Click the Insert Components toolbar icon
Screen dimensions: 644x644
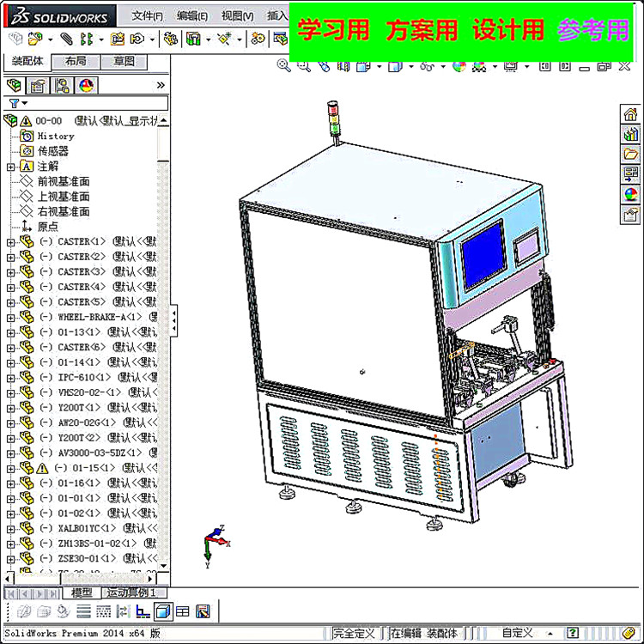click(35, 39)
